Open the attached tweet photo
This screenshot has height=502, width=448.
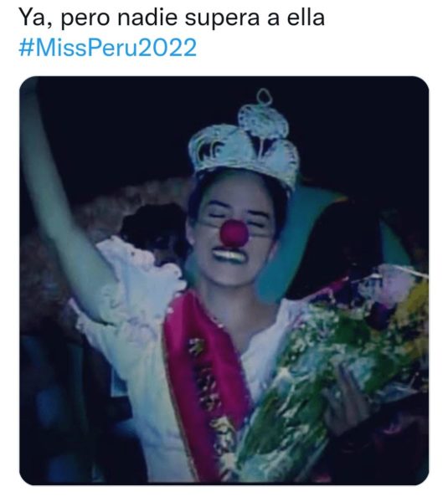click(x=224, y=280)
